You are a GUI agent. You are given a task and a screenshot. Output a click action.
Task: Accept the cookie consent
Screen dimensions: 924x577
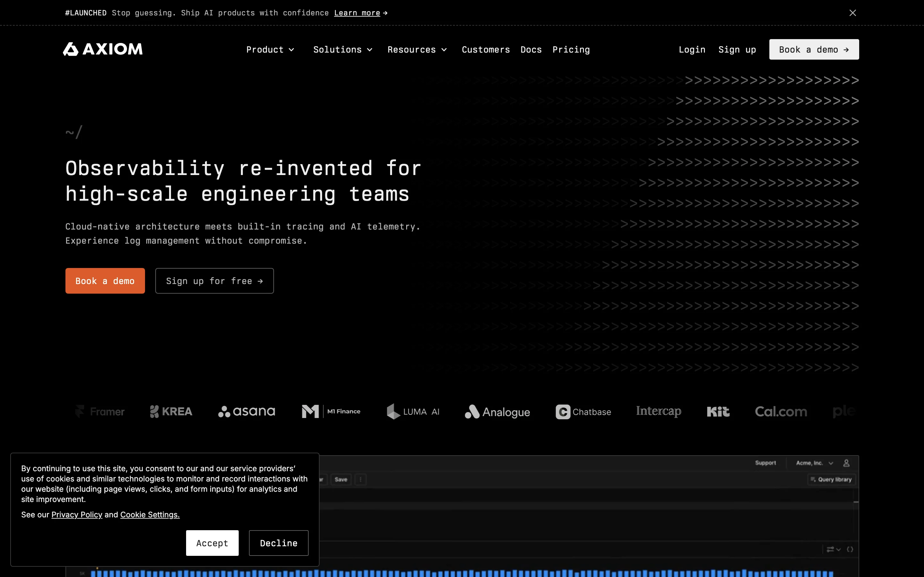pos(212,543)
